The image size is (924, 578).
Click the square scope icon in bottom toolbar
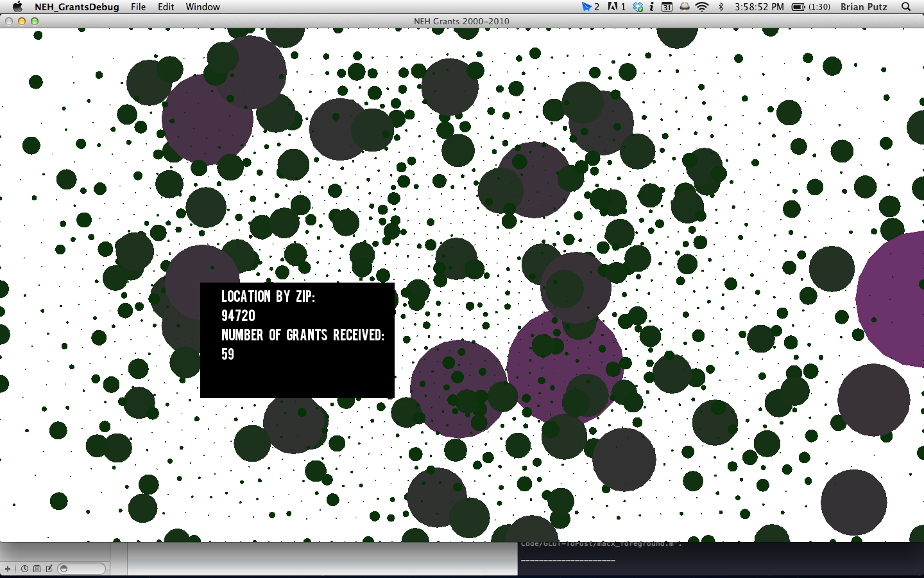37,568
